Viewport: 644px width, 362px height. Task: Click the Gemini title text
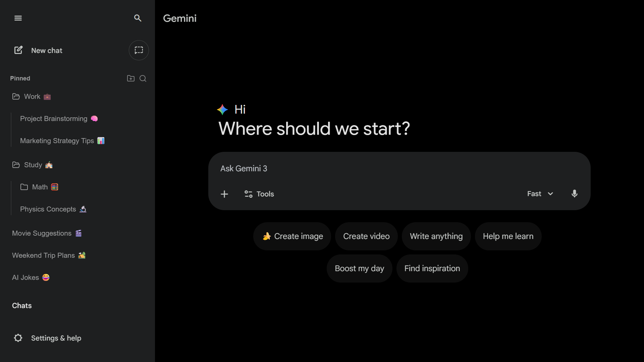pyautogui.click(x=180, y=18)
